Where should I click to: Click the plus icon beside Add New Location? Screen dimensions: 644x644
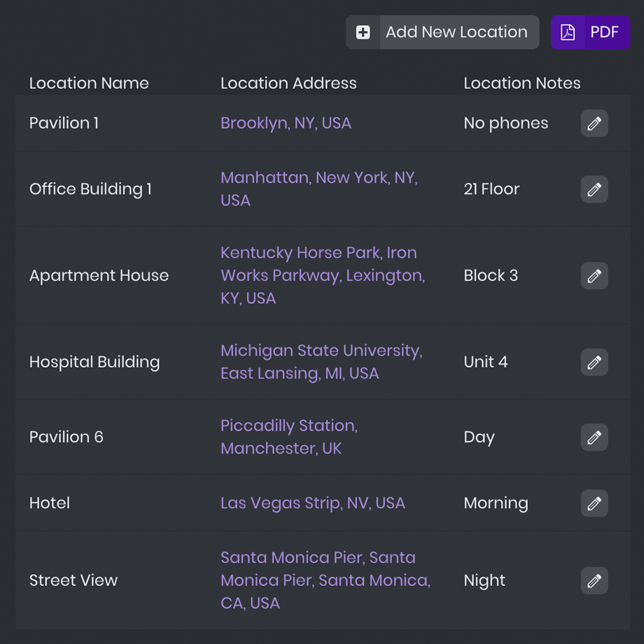pos(363,32)
